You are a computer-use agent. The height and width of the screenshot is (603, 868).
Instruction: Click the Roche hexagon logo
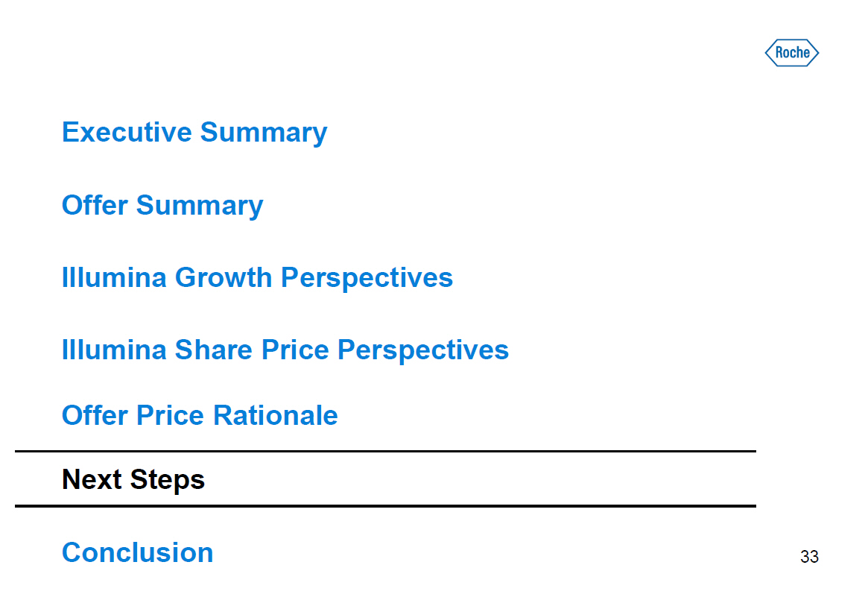point(791,53)
